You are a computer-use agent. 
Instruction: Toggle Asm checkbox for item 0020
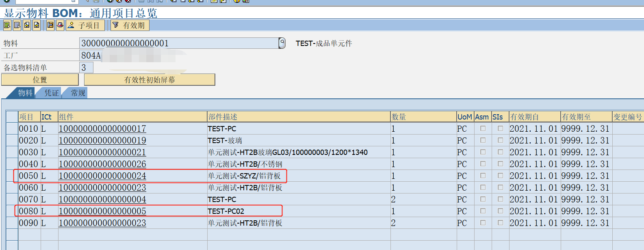(483, 140)
